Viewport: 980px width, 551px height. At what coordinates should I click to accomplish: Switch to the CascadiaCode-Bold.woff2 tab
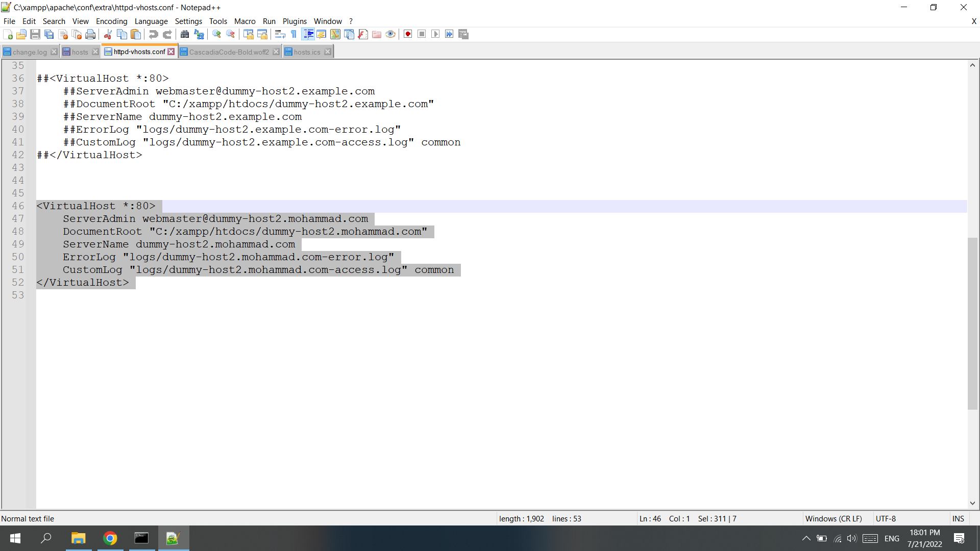tap(229, 52)
